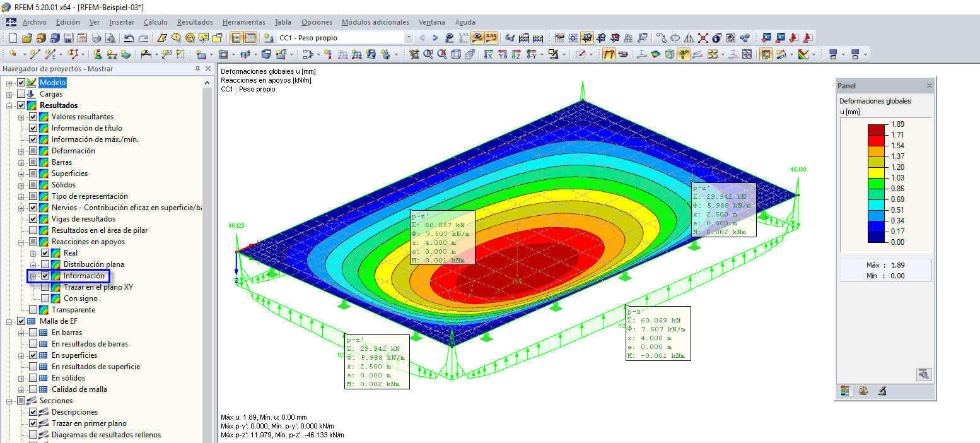This screenshot has width=980, height=443.
Task: Uncheck Información de título checkbox
Action: click(33, 128)
